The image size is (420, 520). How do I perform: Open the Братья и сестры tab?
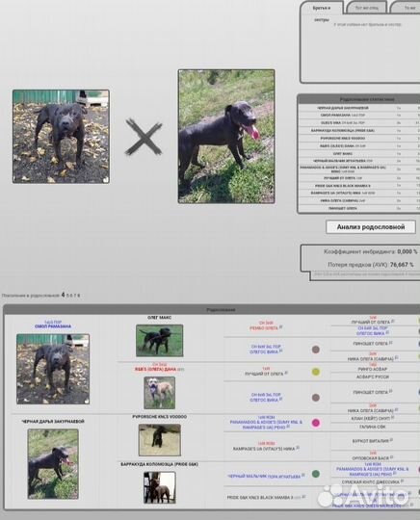(322, 9)
